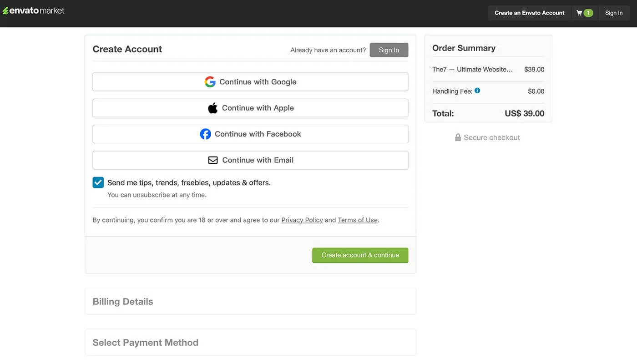Open the Privacy Policy link
The height and width of the screenshot is (364, 637).
click(302, 220)
